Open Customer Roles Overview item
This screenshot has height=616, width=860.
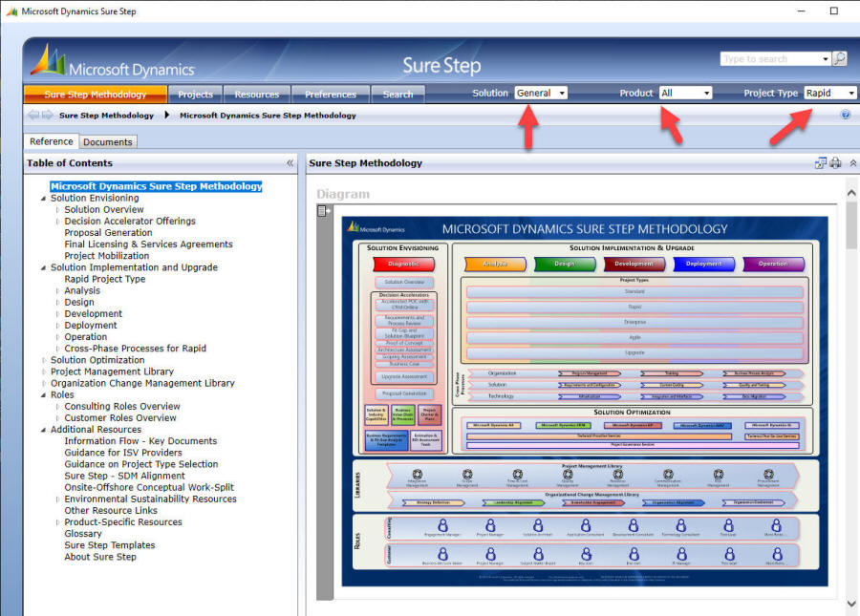pyautogui.click(x=120, y=417)
